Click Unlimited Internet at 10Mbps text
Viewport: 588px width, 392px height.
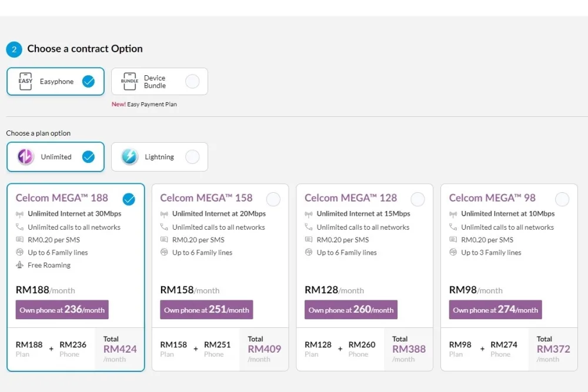pyautogui.click(x=508, y=213)
